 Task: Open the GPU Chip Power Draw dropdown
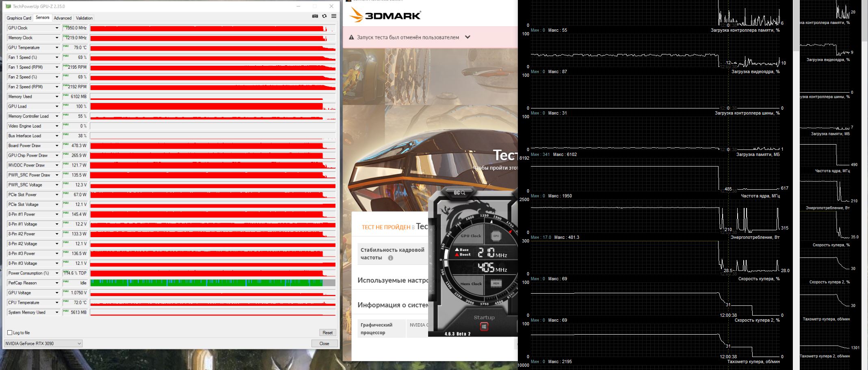pos(57,155)
